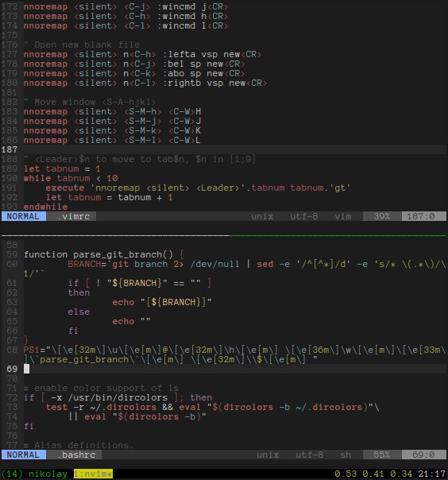Image resolution: width=448 pixels, height=480 pixels.
Task: Click the 0.34 load average value
Action: pos(401,474)
